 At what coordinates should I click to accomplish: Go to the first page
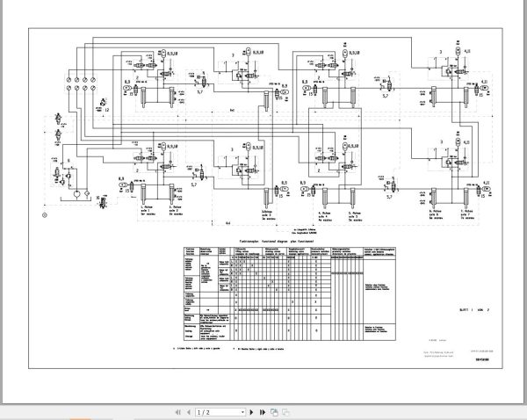coord(178,412)
